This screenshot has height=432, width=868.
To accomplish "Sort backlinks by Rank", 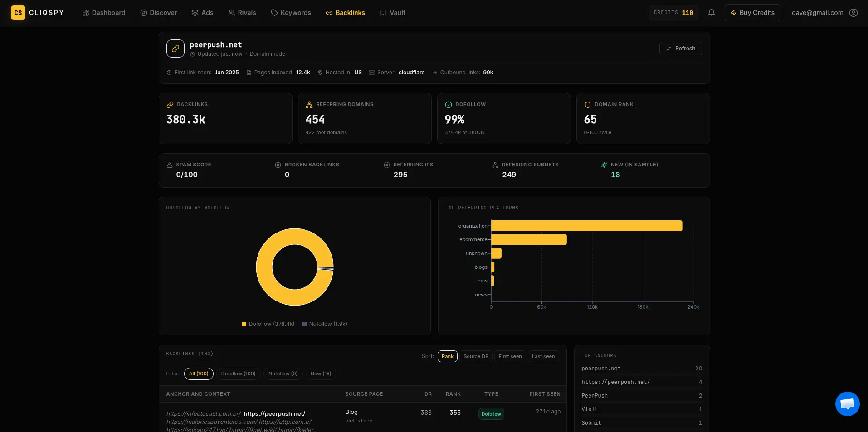I will point(448,356).
